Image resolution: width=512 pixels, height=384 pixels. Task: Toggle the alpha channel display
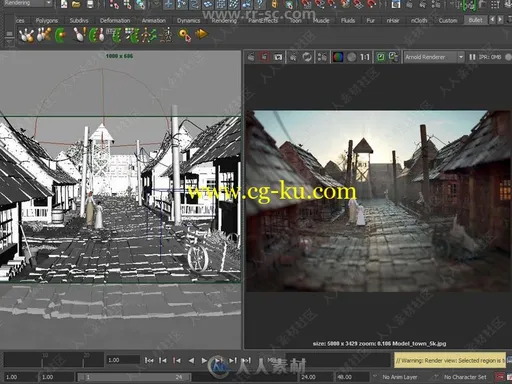tap(351, 57)
